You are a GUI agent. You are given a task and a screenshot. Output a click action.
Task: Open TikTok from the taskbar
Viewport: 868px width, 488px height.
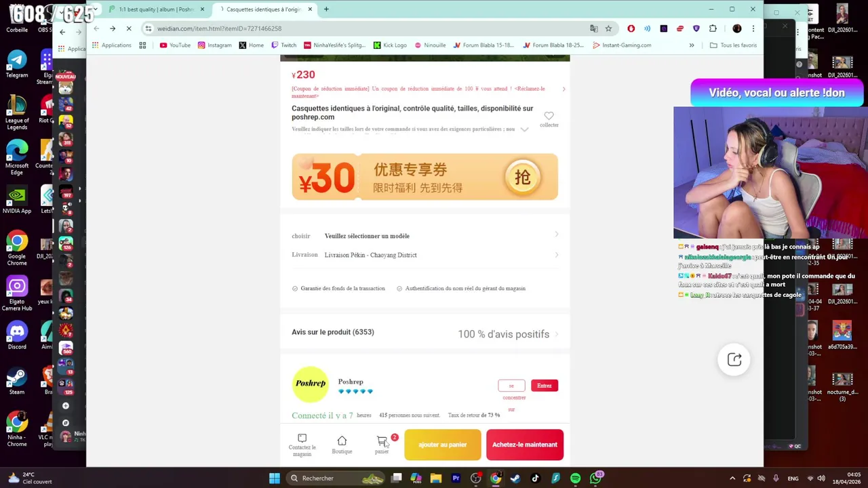coord(535,479)
